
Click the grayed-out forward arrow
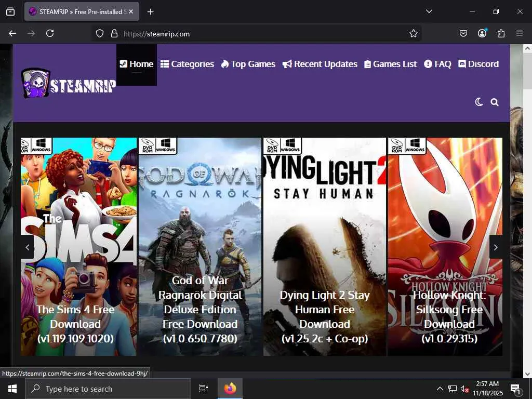(x=31, y=33)
